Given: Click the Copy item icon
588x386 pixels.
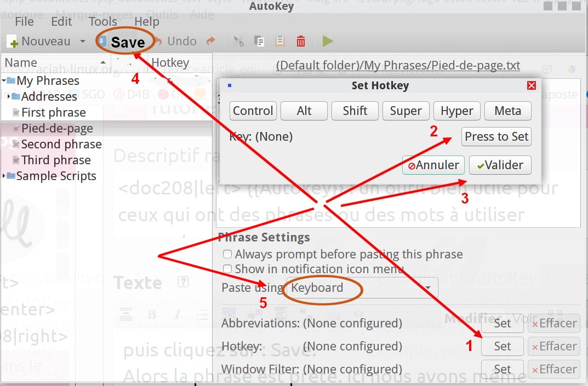Looking at the screenshot, I should [x=259, y=41].
